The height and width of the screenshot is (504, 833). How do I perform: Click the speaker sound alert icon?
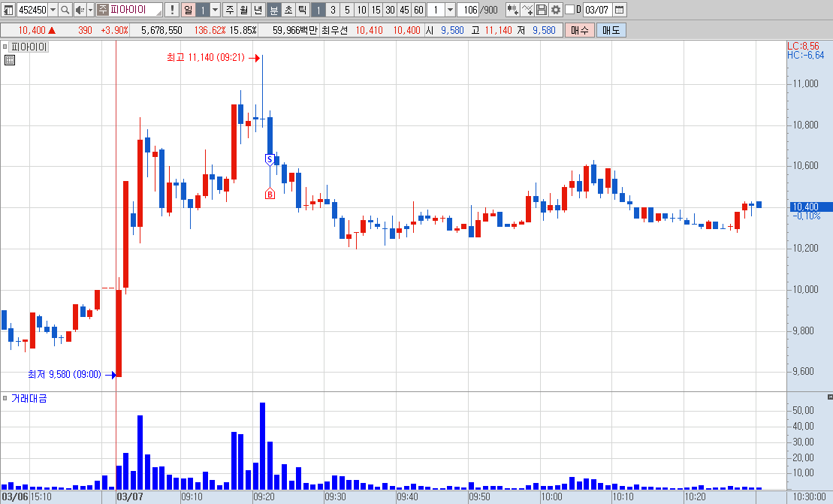tap(80, 10)
